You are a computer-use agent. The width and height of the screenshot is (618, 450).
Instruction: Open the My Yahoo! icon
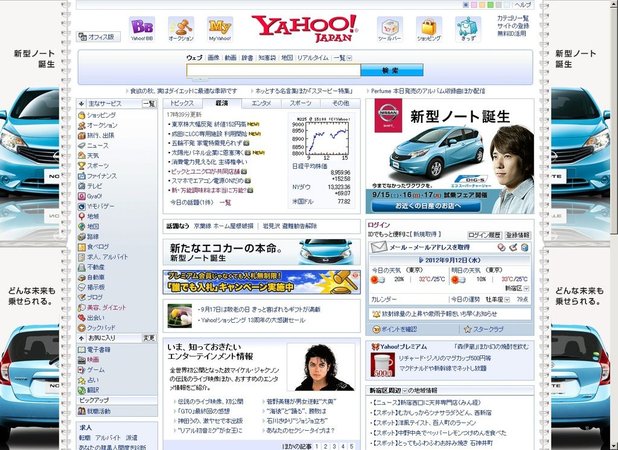220,29
